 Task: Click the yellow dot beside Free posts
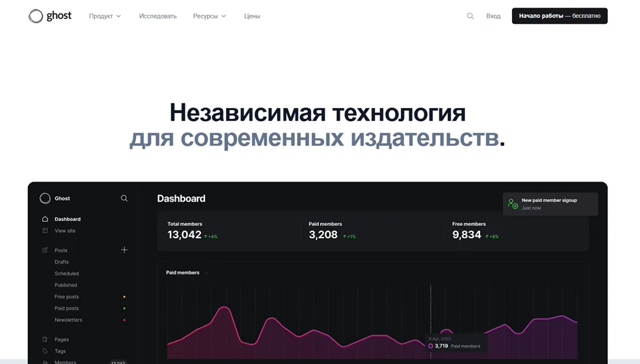[x=124, y=297]
